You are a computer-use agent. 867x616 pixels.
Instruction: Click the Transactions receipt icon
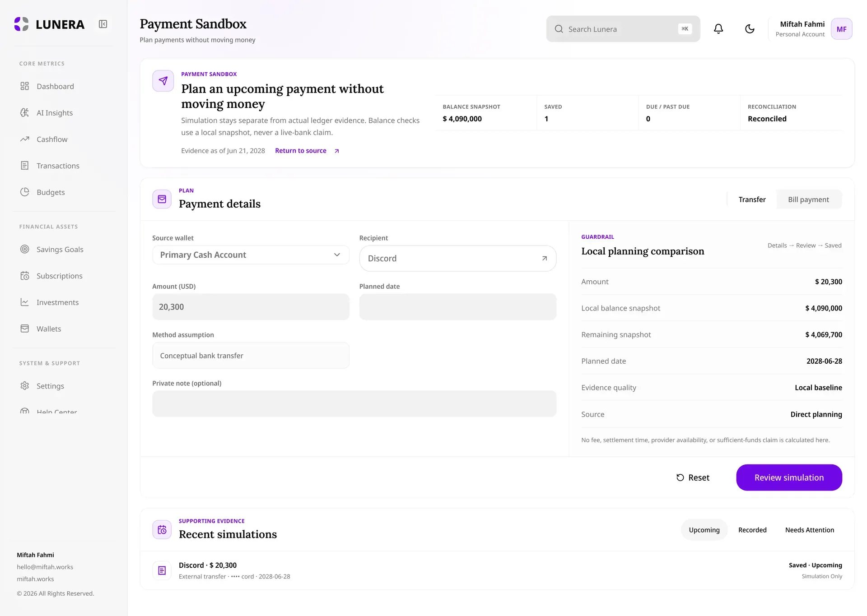pos(25,166)
